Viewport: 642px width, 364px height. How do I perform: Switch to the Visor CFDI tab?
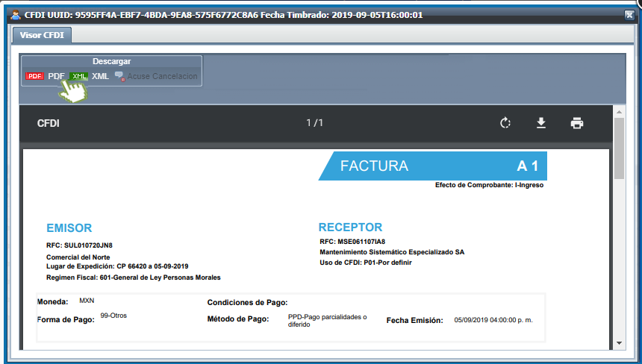(42, 34)
